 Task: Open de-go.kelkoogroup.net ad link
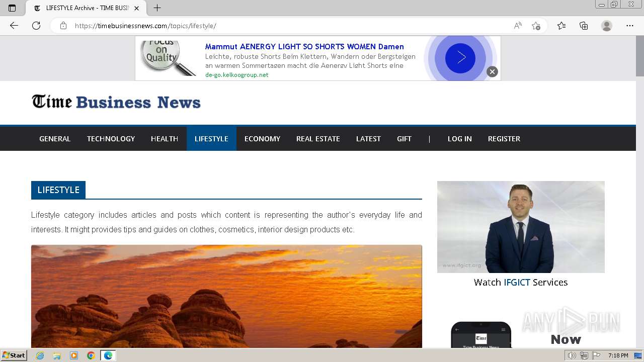coord(236,75)
